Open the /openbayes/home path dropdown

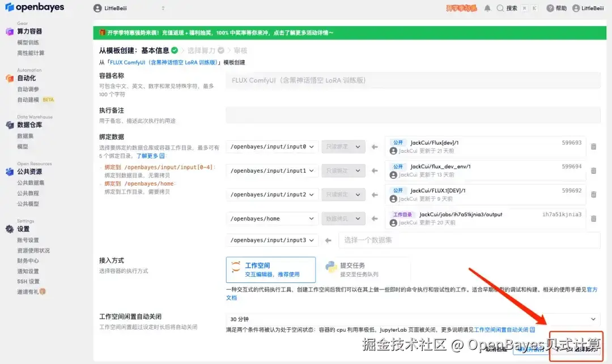[272, 219]
